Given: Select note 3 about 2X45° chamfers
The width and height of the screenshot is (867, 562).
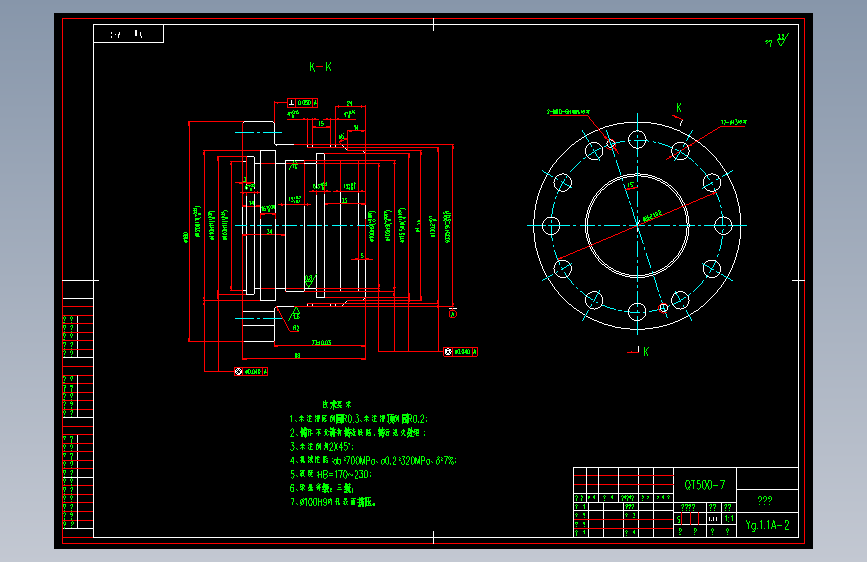Looking at the screenshot, I should (x=322, y=446).
